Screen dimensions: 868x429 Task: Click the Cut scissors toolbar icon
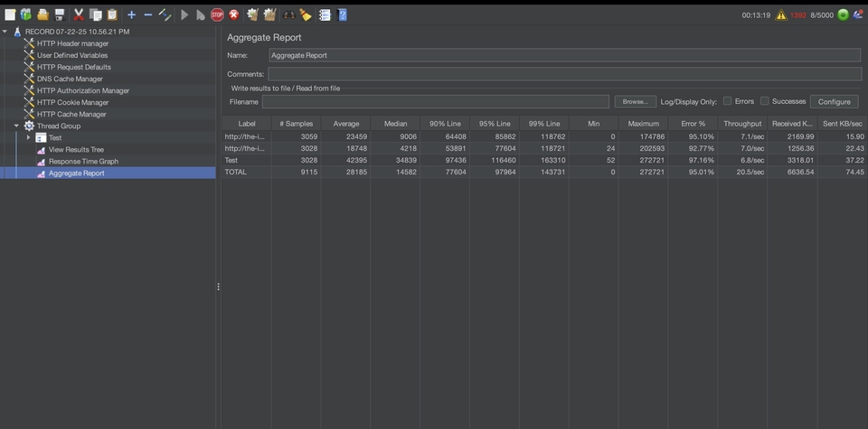(79, 14)
